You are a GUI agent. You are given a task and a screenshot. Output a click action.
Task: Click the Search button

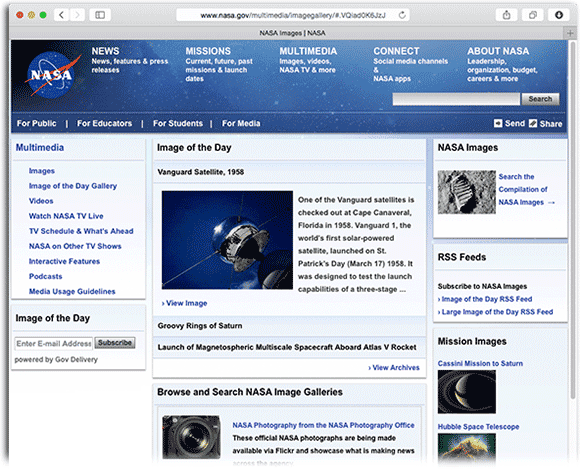[x=540, y=99]
